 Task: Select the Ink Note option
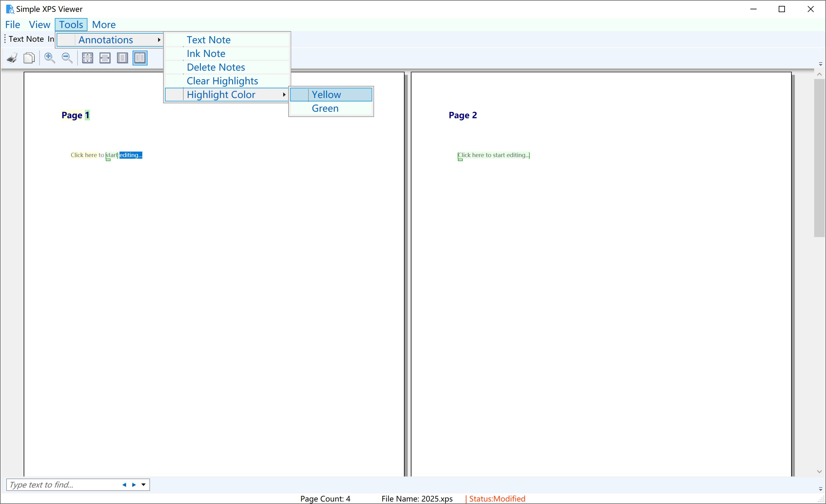[x=206, y=53]
